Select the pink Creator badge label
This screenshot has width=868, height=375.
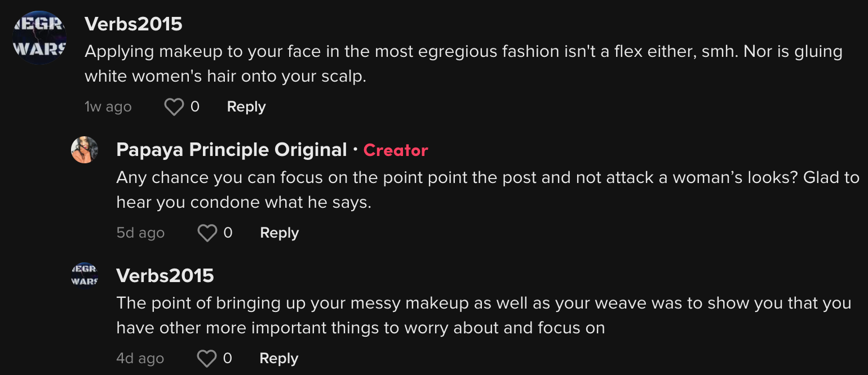click(396, 150)
